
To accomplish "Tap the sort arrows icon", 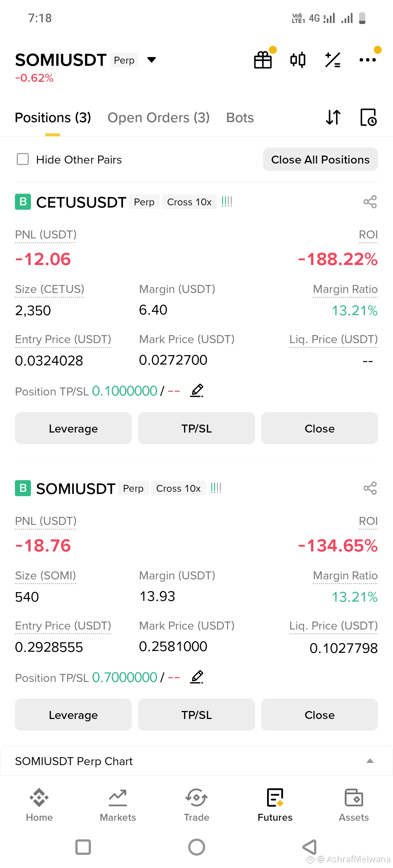I will pos(333,117).
